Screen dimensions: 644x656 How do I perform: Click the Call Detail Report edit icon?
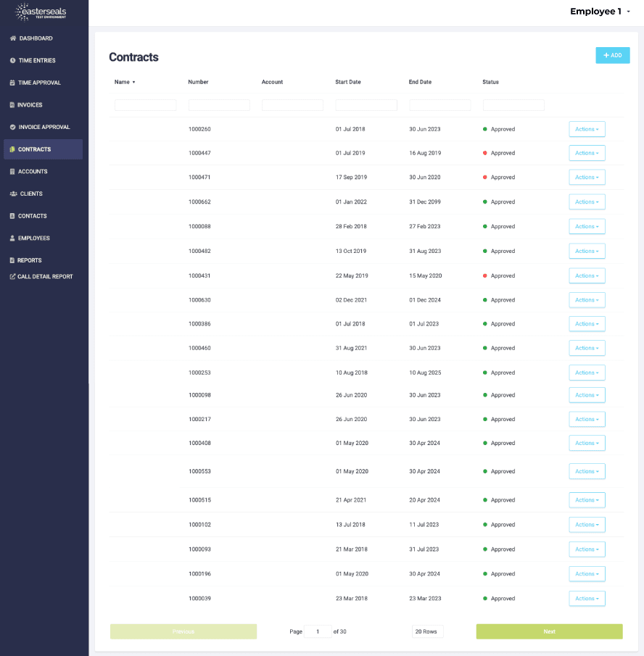pos(12,276)
